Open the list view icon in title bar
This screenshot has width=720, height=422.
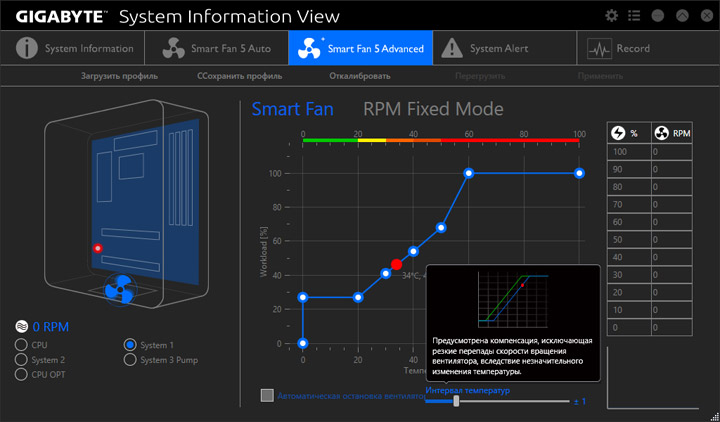pyautogui.click(x=634, y=16)
